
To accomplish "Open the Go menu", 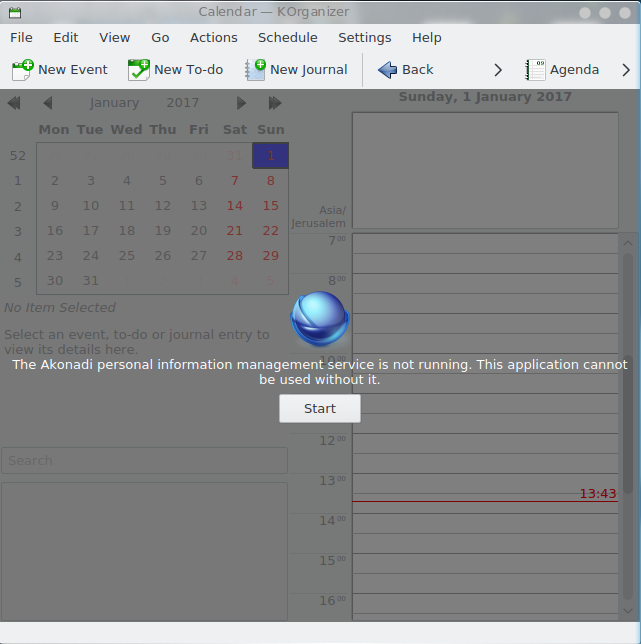I will click(x=160, y=37).
